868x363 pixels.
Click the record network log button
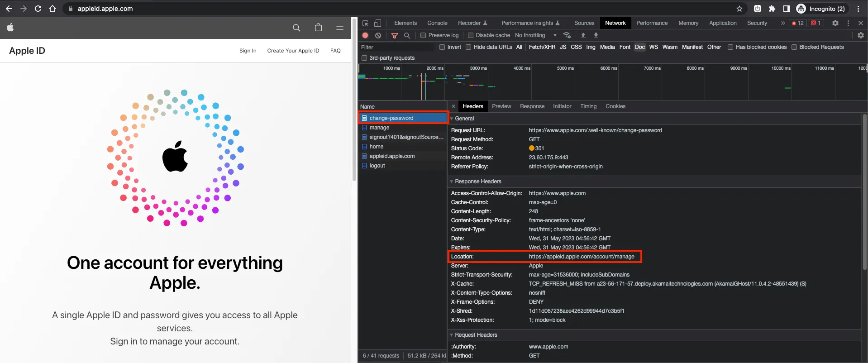point(365,35)
